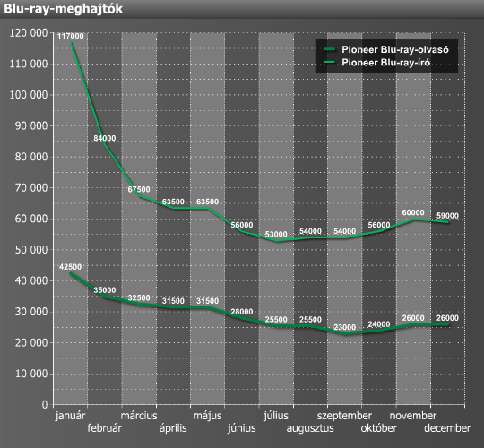Click the június axis label
The image size is (484, 448).
tap(242, 428)
